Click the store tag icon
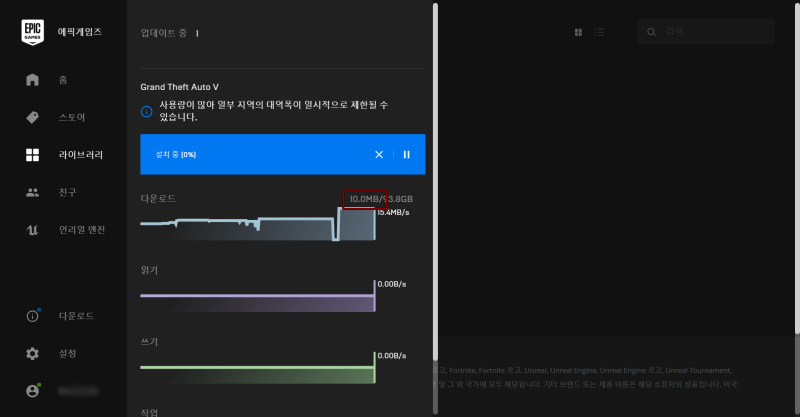This screenshot has width=800, height=417. [x=32, y=117]
